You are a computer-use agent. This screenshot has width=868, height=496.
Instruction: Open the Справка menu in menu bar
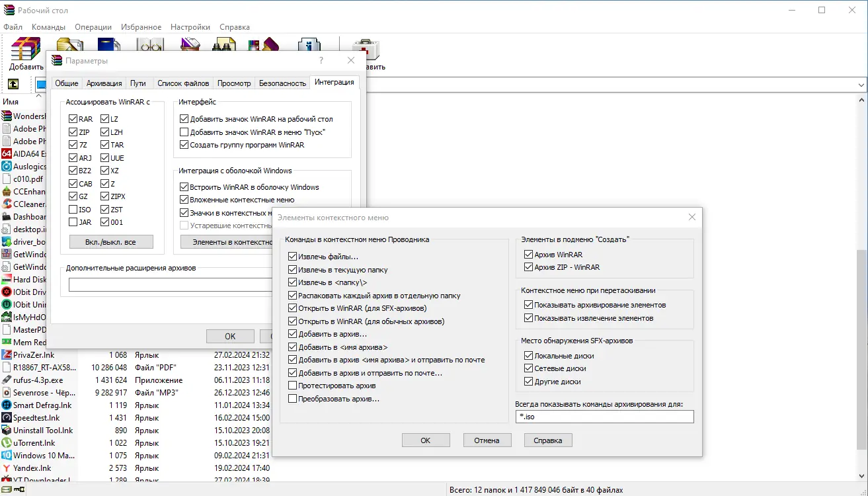click(235, 27)
